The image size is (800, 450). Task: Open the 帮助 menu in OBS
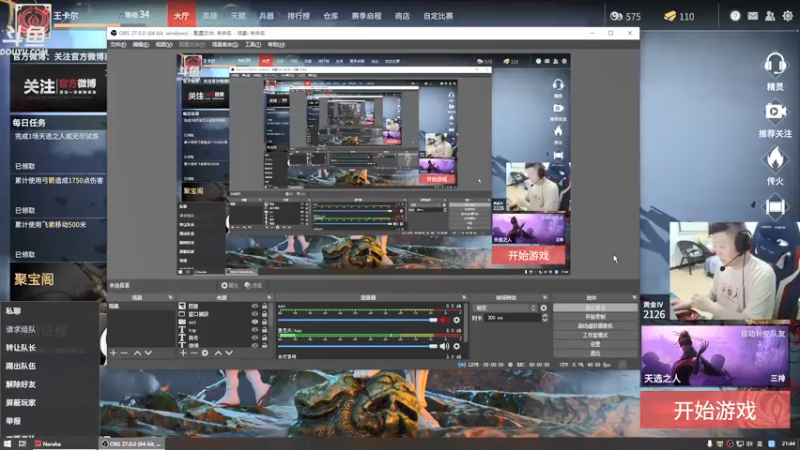coord(276,44)
